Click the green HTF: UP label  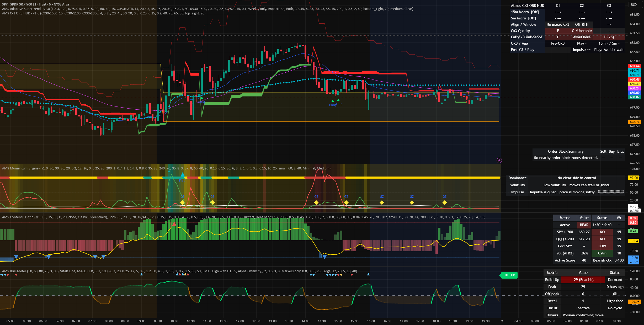[509, 275]
